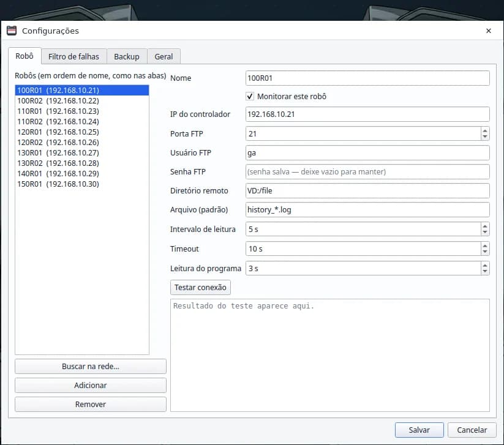Select robot 110R02 (192.168.10.24)
The image size is (504, 445).
point(82,121)
